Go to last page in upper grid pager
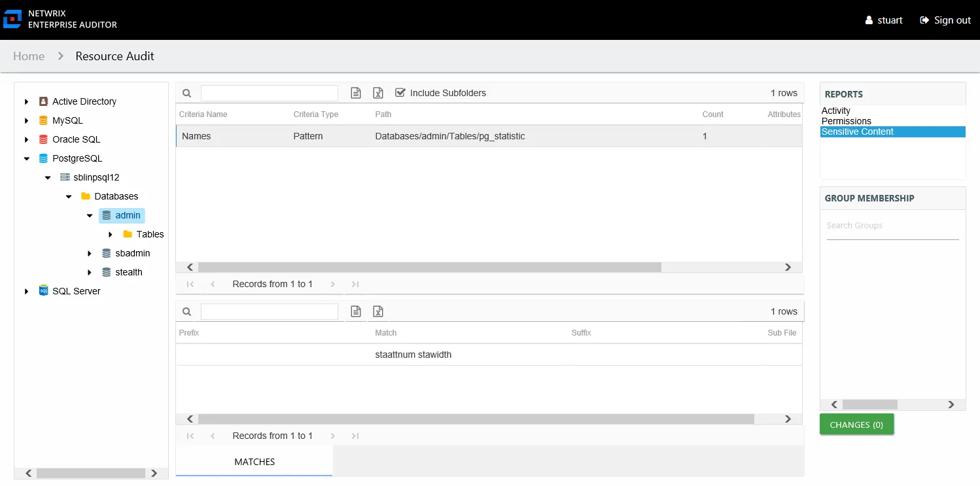 (355, 284)
